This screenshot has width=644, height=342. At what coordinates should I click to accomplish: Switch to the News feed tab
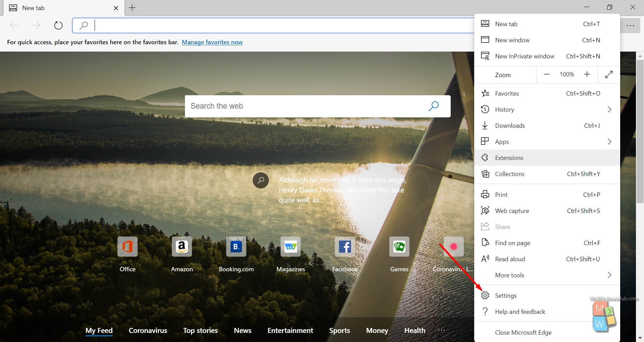tap(243, 330)
